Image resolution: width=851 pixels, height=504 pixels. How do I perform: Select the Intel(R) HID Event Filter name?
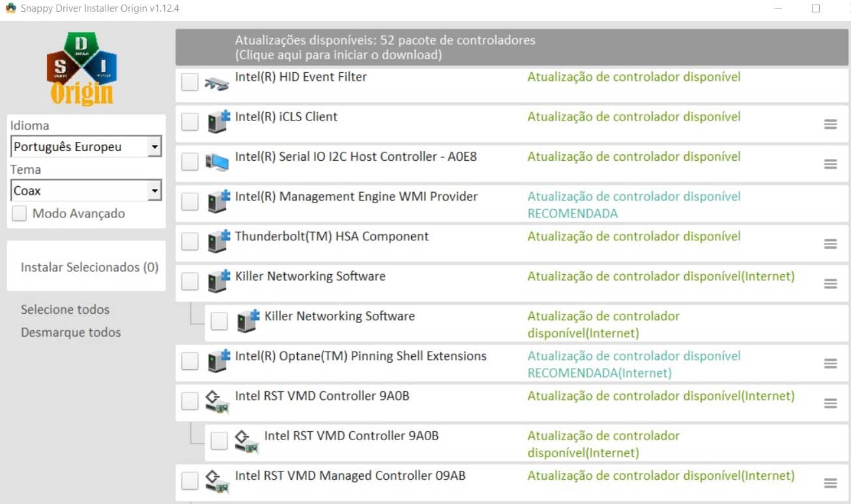tap(301, 77)
